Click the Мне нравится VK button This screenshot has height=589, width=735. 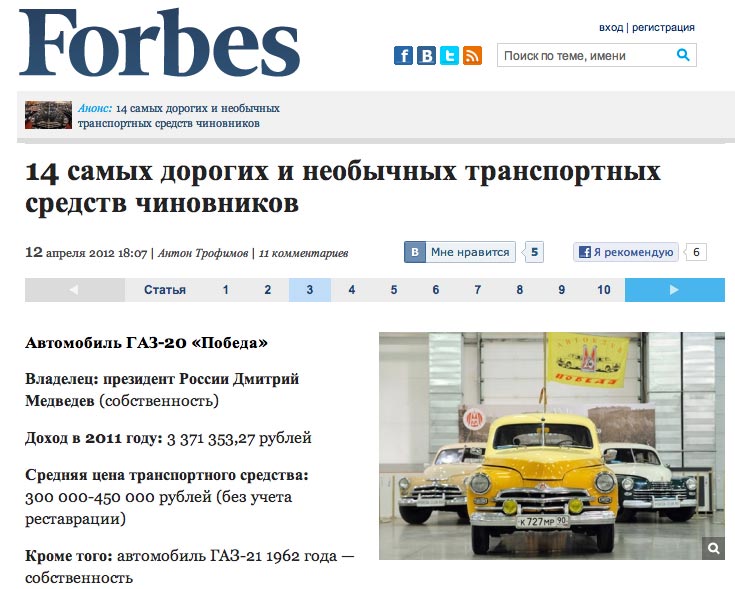point(460,252)
